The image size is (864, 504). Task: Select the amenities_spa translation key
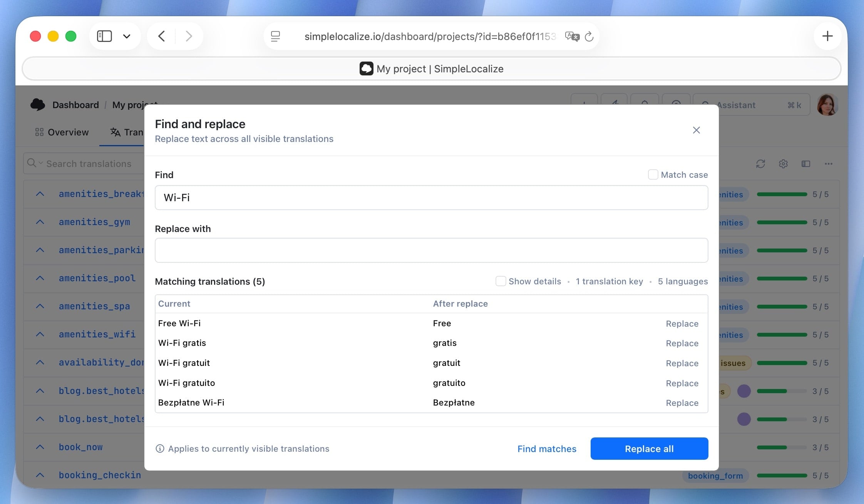[x=94, y=306]
